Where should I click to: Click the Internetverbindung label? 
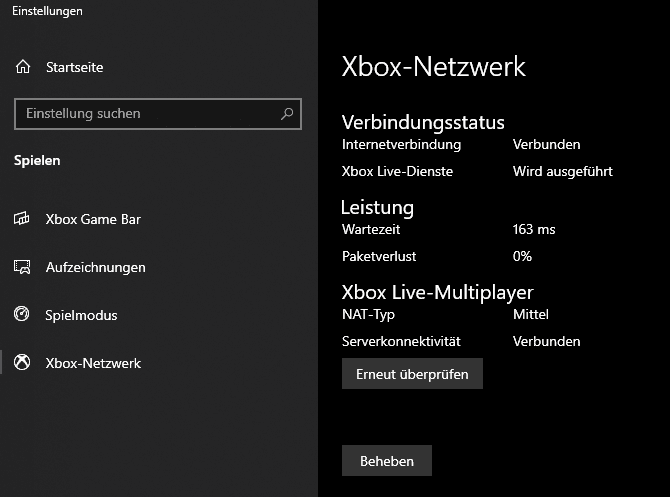pyautogui.click(x=401, y=144)
